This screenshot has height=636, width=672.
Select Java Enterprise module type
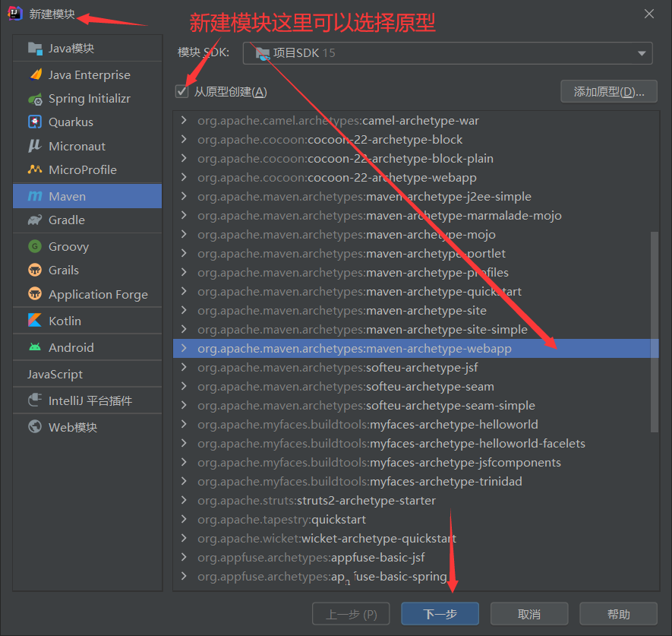click(x=87, y=74)
